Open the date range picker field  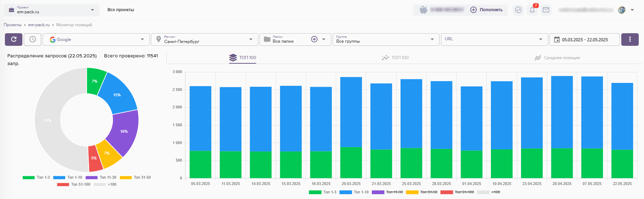point(584,40)
